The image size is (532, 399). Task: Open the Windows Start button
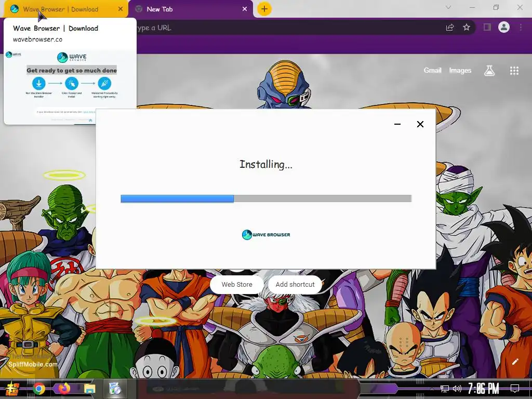12,389
